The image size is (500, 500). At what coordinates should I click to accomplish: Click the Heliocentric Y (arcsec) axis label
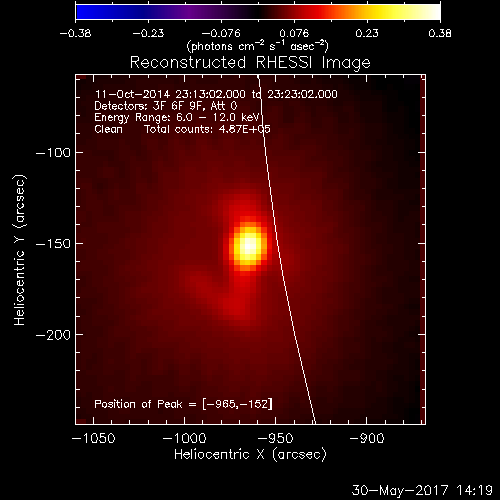pos(19,250)
